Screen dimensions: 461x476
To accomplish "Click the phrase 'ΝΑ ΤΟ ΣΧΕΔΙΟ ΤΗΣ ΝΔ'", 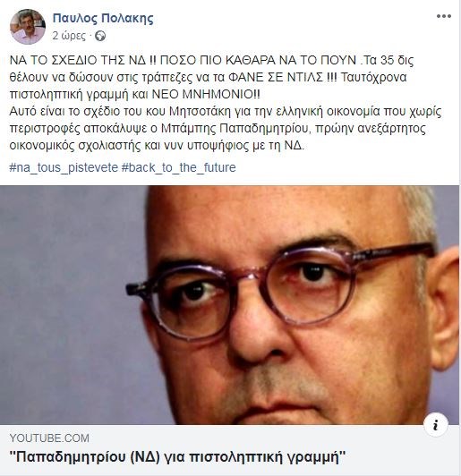I will coord(78,61).
